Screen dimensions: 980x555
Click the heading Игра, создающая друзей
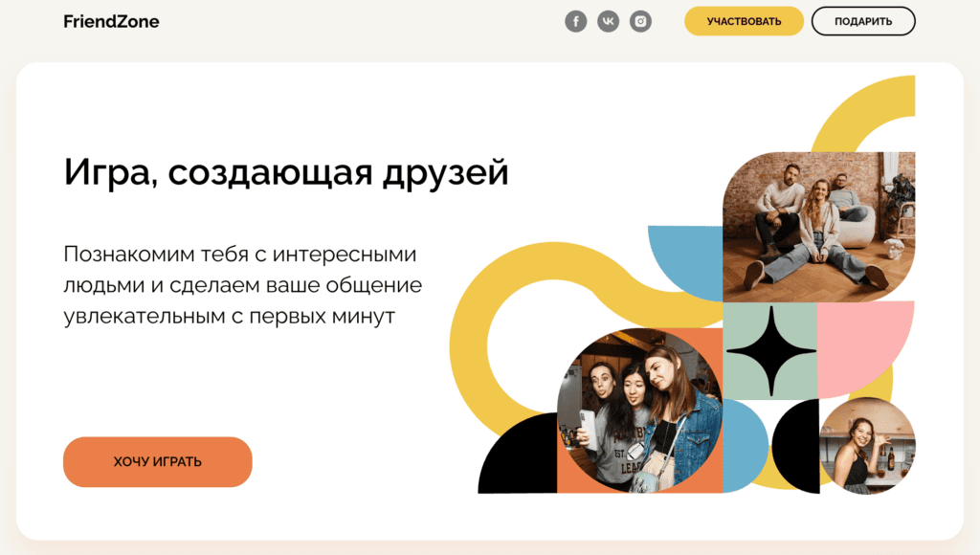[286, 173]
